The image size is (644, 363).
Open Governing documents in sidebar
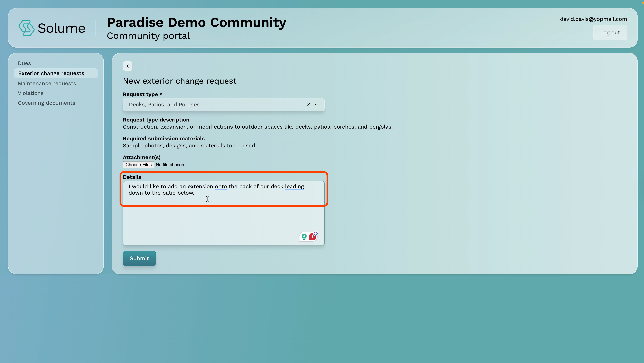(47, 103)
